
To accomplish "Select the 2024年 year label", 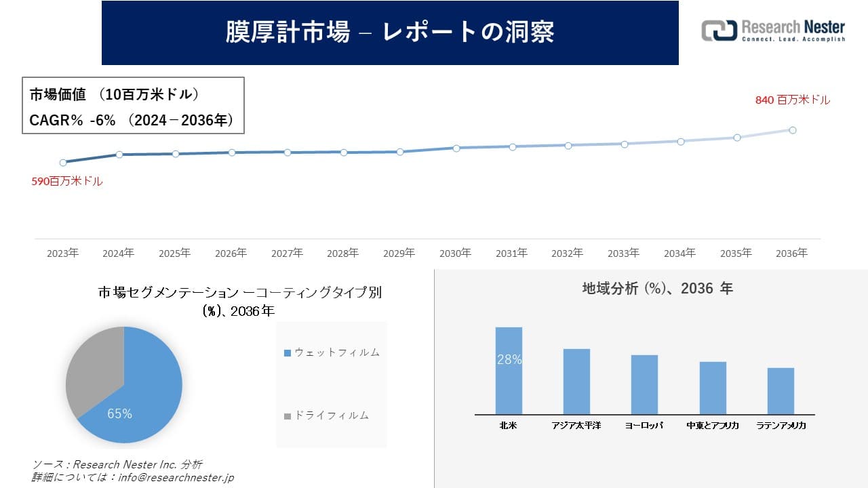I will [119, 252].
